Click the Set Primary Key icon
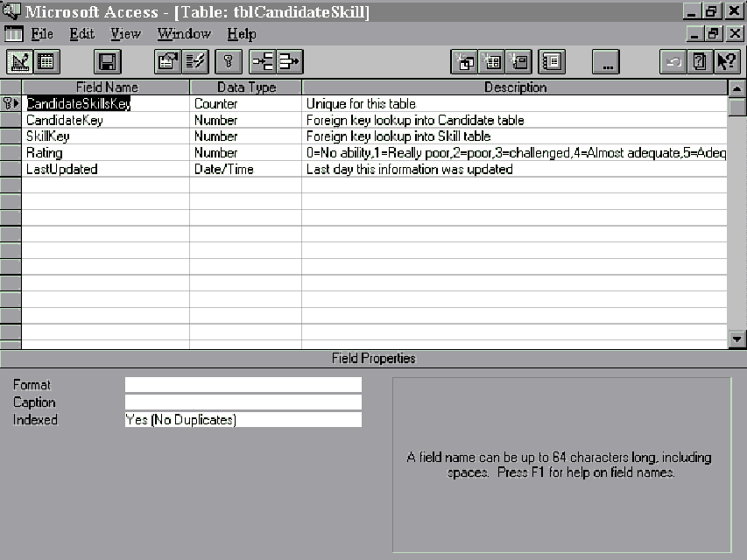Viewport: 747px width, 560px height. (x=228, y=62)
